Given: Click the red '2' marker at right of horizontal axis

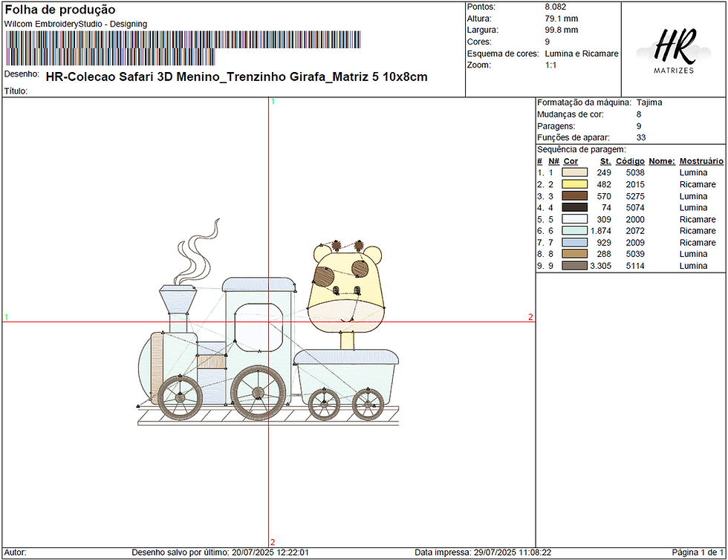Looking at the screenshot, I should tap(530, 317).
